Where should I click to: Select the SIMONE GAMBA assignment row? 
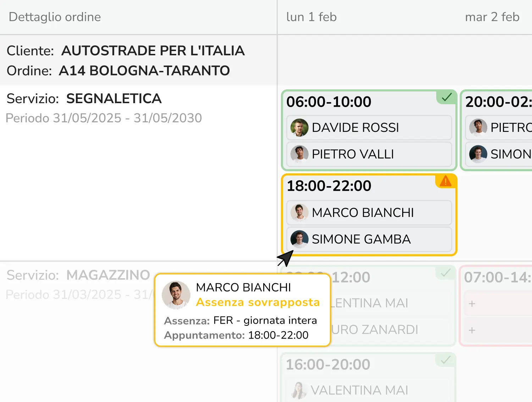(x=369, y=239)
